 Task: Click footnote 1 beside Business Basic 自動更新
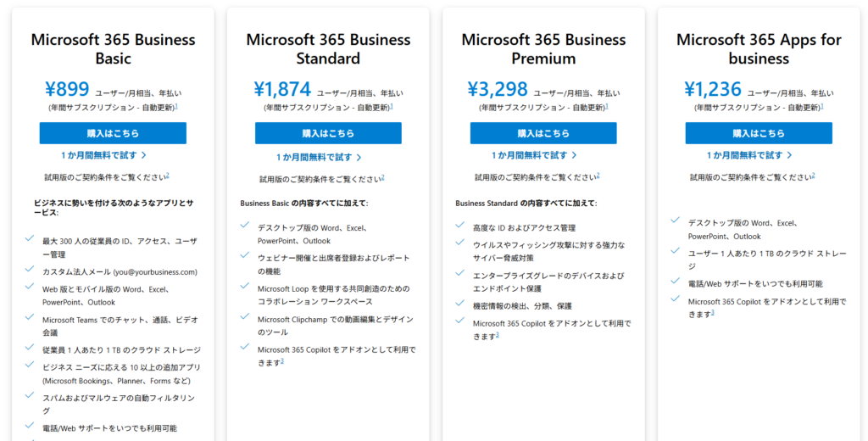click(176, 106)
